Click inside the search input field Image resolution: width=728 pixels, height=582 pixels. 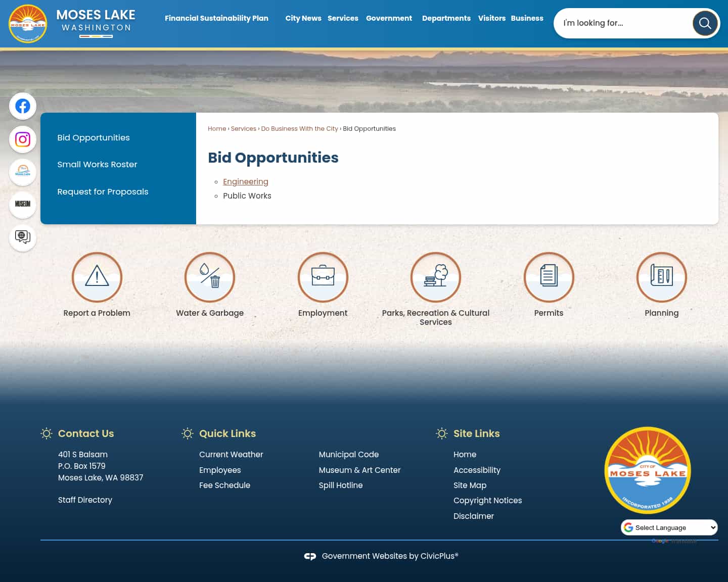pos(622,23)
